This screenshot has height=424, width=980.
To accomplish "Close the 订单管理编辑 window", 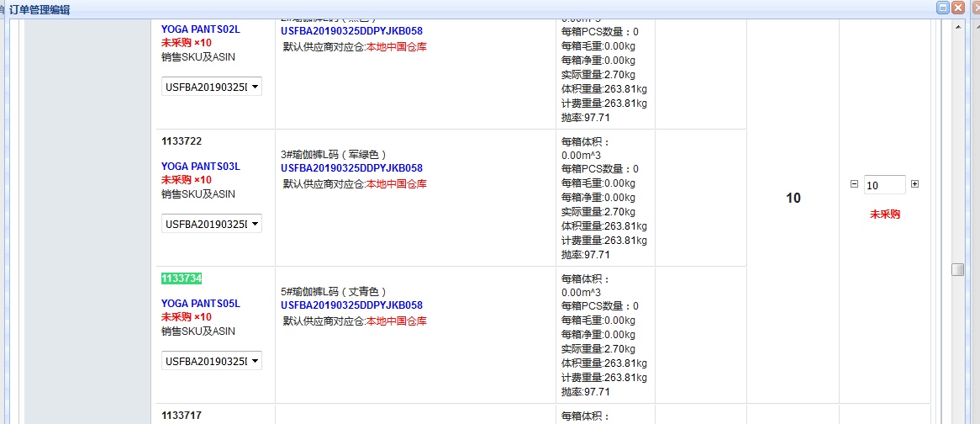I will click(x=957, y=8).
